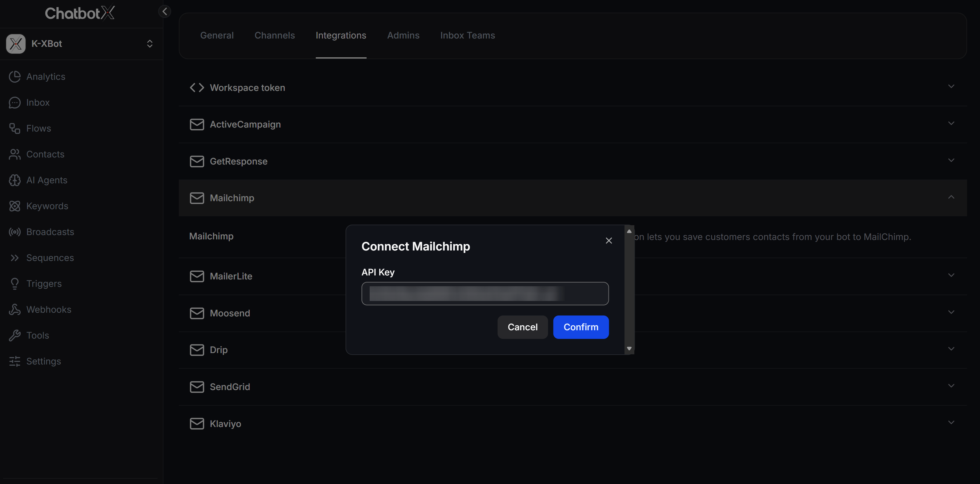Screen dimensions: 980x484
Task: Expand the Klaviyo section chevron
Action: [x=951, y=423]
